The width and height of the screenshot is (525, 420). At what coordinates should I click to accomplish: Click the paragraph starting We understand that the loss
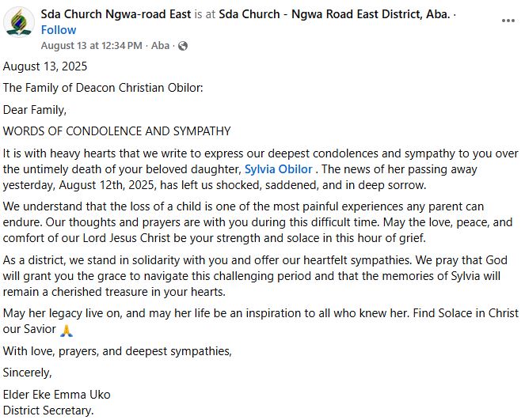tap(257, 223)
